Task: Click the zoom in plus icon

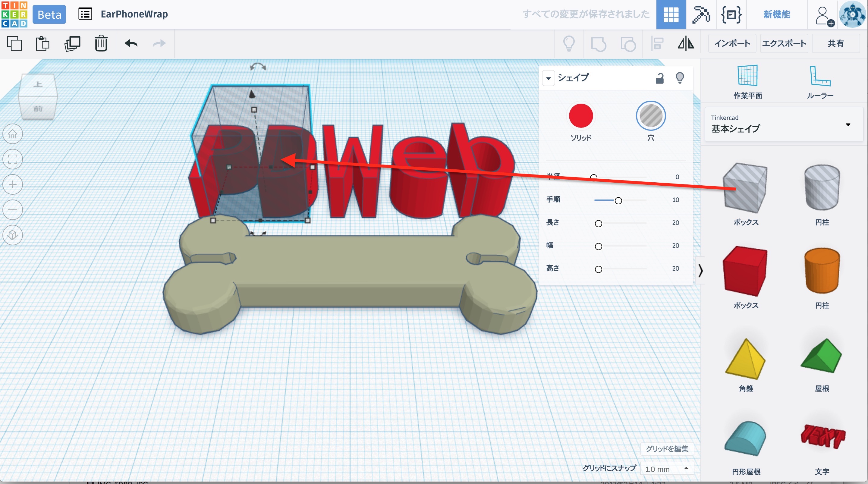Action: click(13, 184)
